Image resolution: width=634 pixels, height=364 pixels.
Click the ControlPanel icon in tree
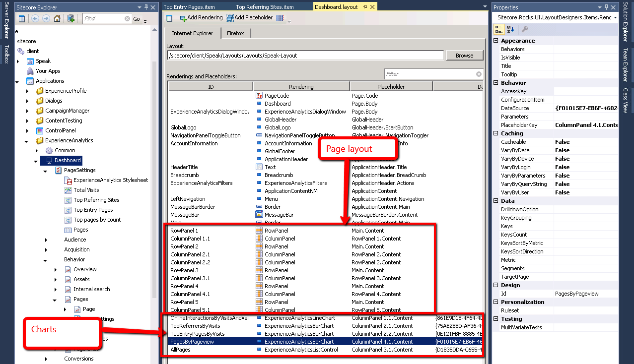[x=40, y=130]
